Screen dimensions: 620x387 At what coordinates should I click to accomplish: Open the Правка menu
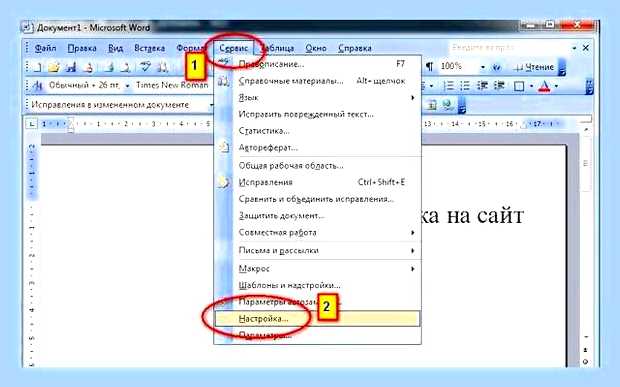click(82, 48)
